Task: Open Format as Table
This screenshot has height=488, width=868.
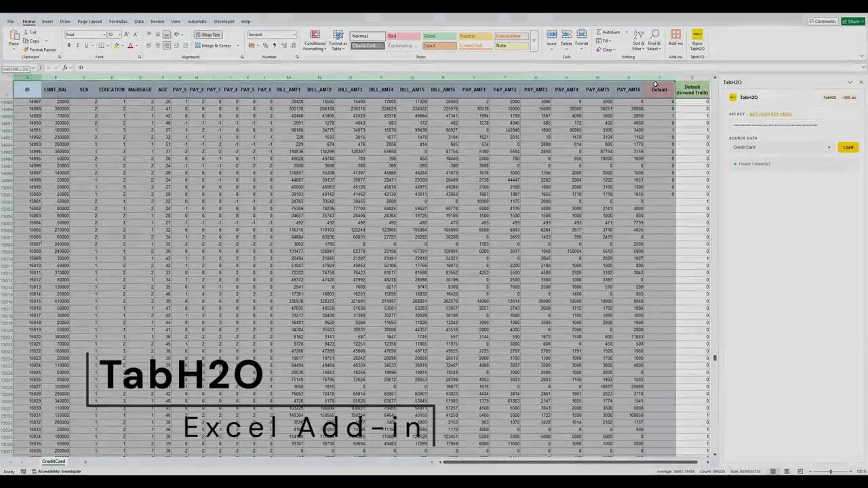Action: [338, 40]
